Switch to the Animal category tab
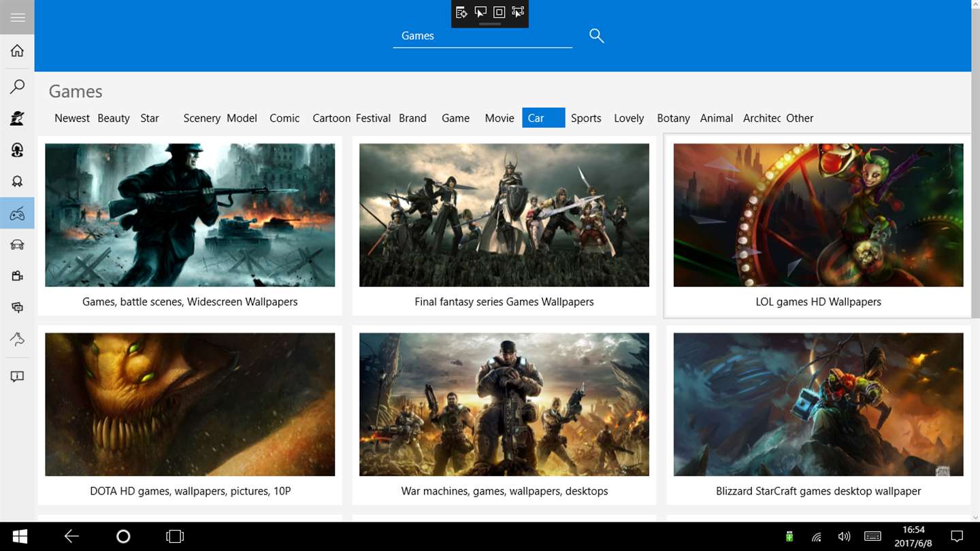 [717, 118]
